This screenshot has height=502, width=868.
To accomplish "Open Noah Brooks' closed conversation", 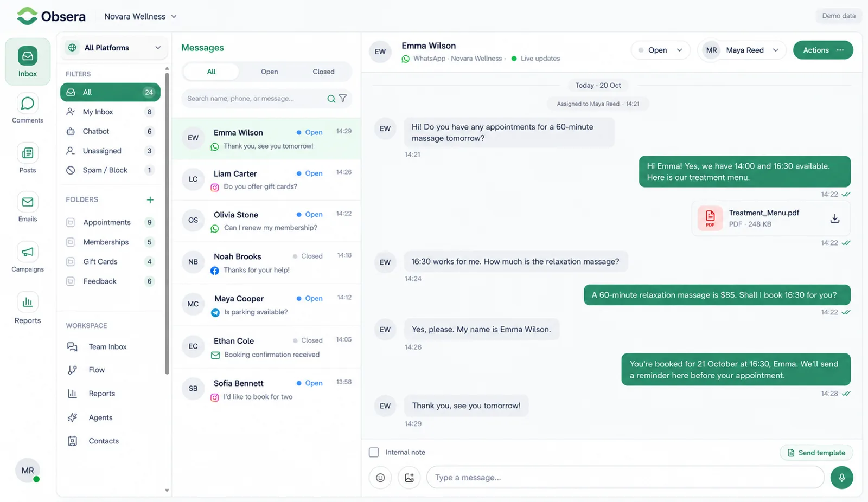I will 266,263.
